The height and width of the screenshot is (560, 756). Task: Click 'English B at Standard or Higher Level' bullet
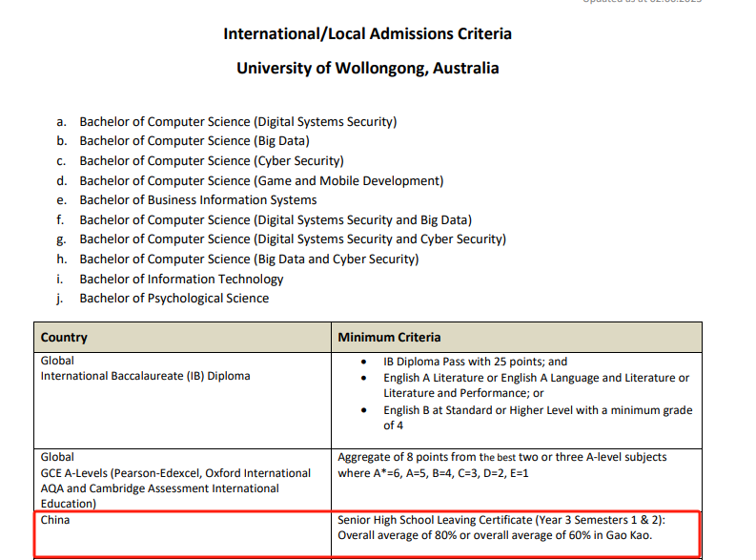coord(538,418)
